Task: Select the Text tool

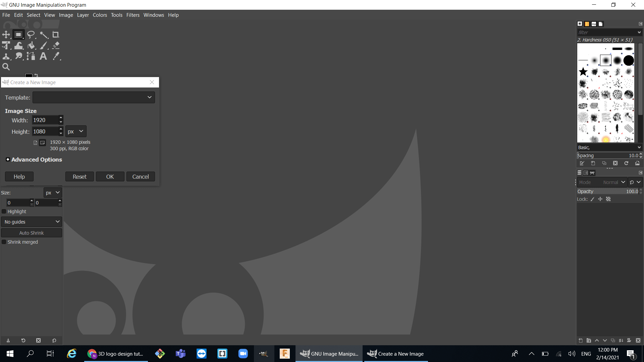Action: [43, 56]
